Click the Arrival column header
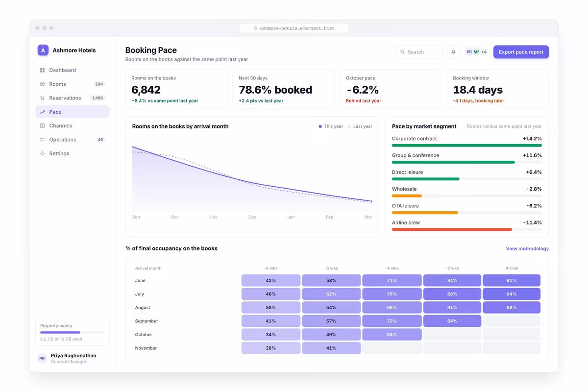The height and width of the screenshot is (392, 588). 512,269
